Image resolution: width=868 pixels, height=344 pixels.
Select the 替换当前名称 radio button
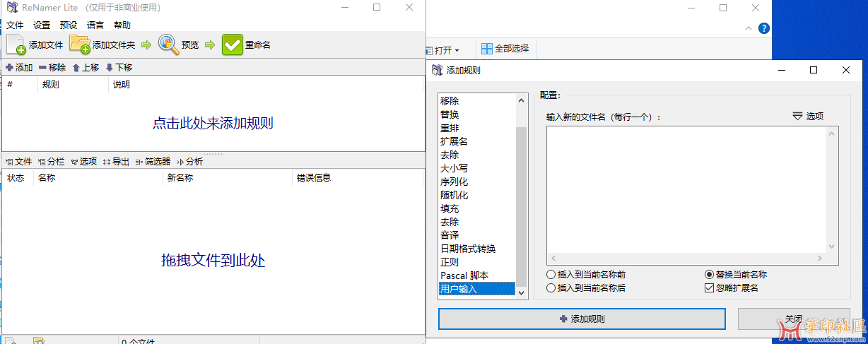coord(736,274)
